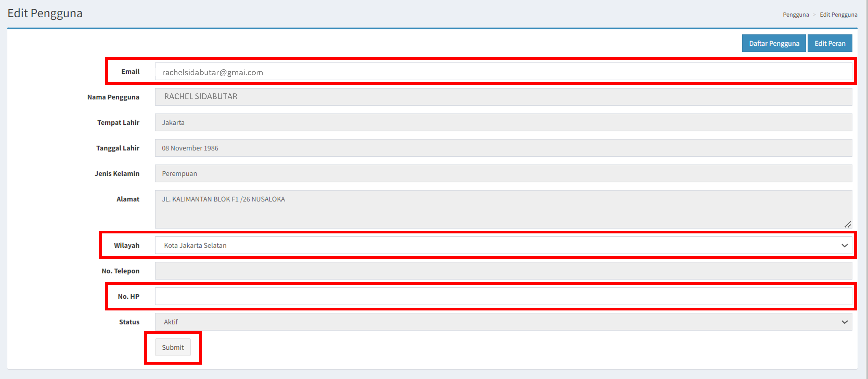Screen dimensions: 868x379
Task: Click into the Alamat text area
Action: pos(503,209)
